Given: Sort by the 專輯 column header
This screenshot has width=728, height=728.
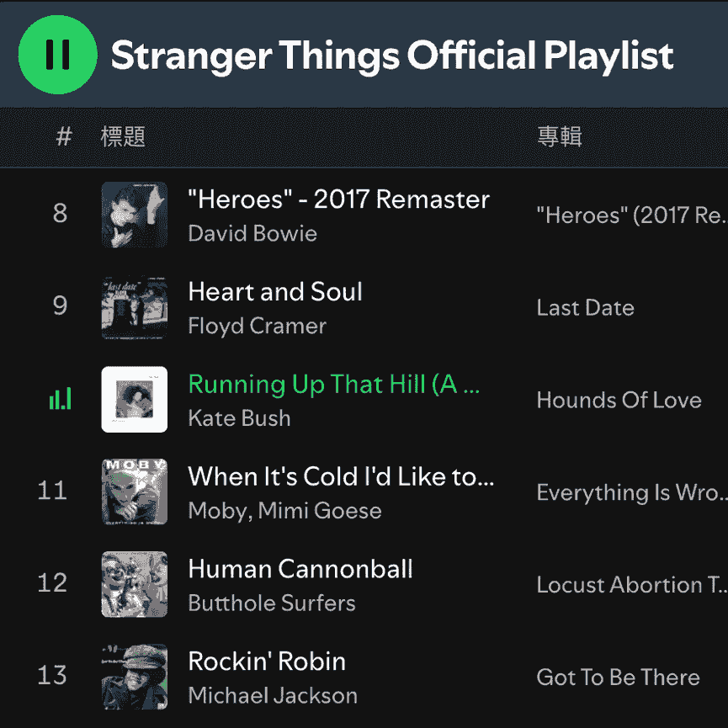Looking at the screenshot, I should coord(560,136).
